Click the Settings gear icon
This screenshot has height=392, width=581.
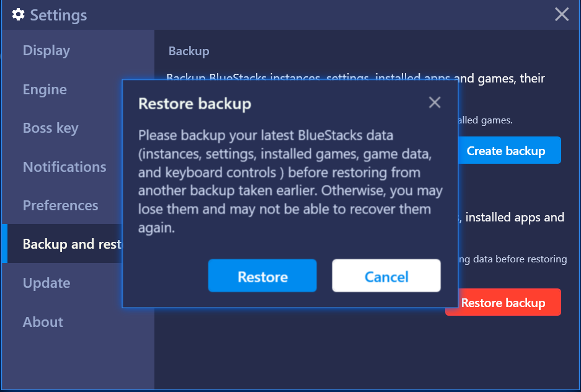point(18,15)
